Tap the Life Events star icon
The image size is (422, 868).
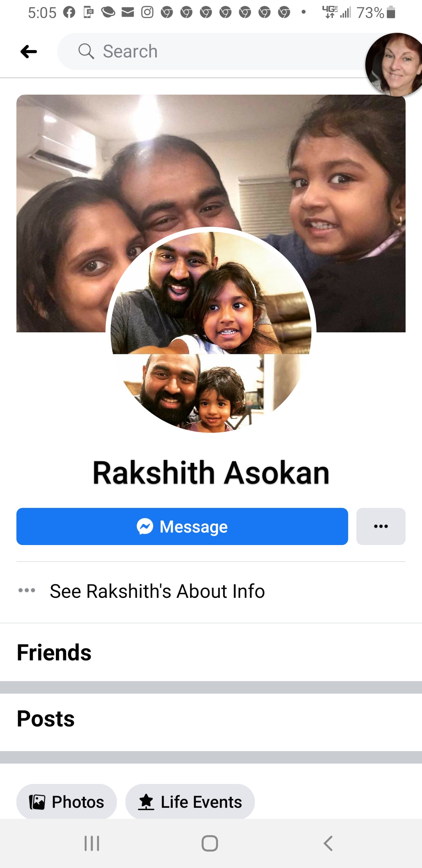click(146, 802)
